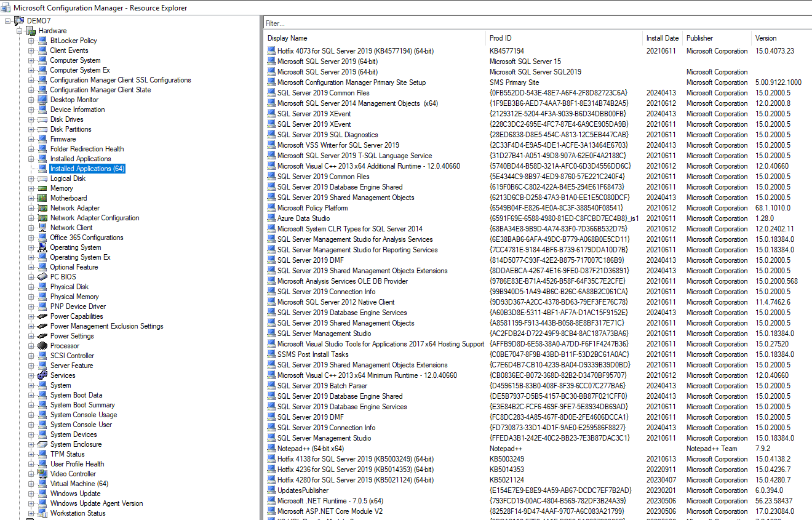
Task: Collapse the Hardware tree node
Action: 20,31
